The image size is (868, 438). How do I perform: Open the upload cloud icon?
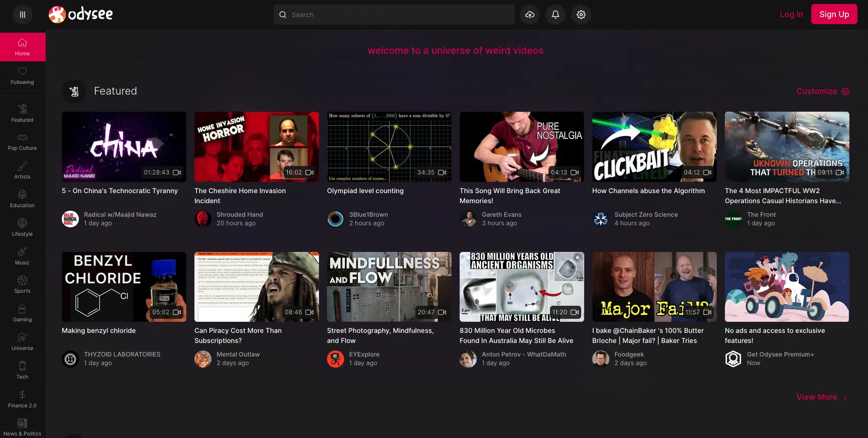[x=529, y=15]
